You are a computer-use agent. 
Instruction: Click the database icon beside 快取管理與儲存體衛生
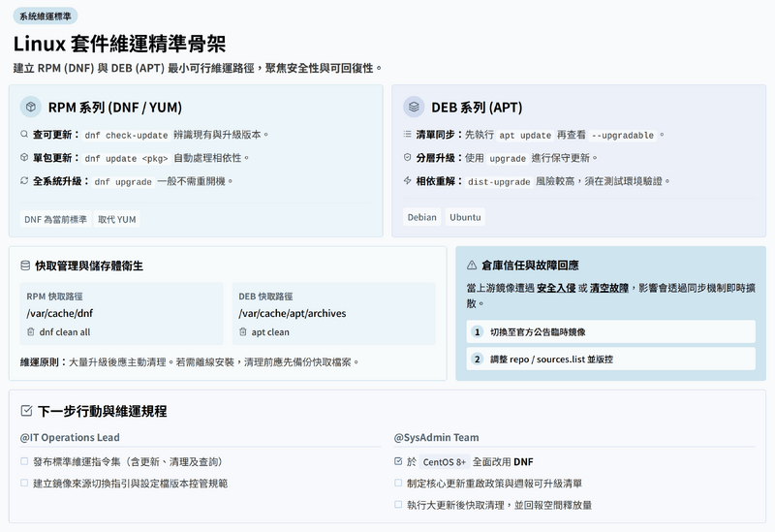(25, 265)
